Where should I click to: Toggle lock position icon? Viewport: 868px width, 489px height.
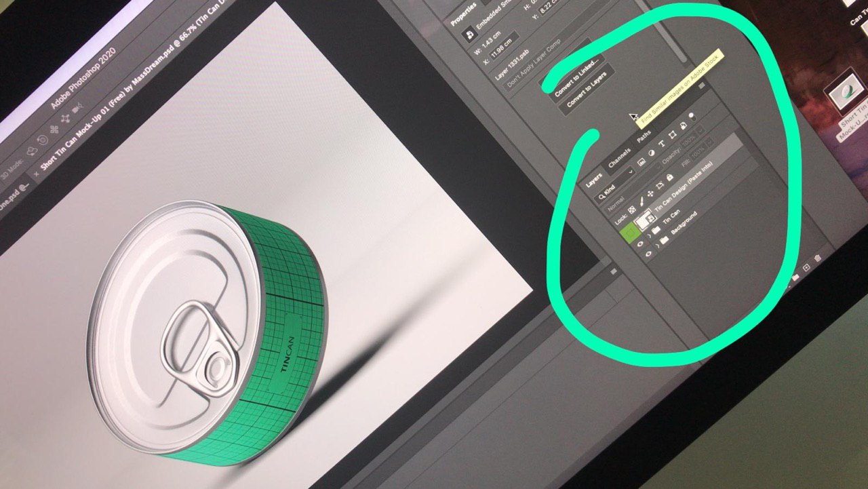(x=650, y=194)
